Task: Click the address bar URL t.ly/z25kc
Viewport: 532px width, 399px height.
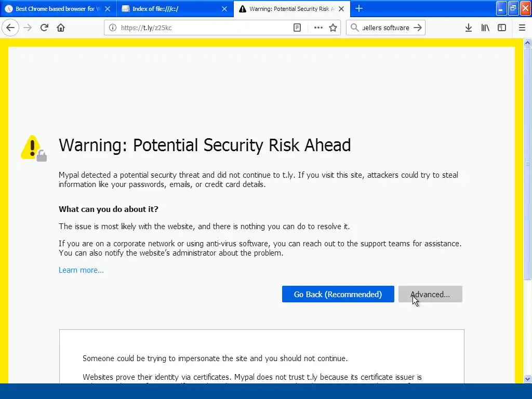Action: [x=146, y=28]
